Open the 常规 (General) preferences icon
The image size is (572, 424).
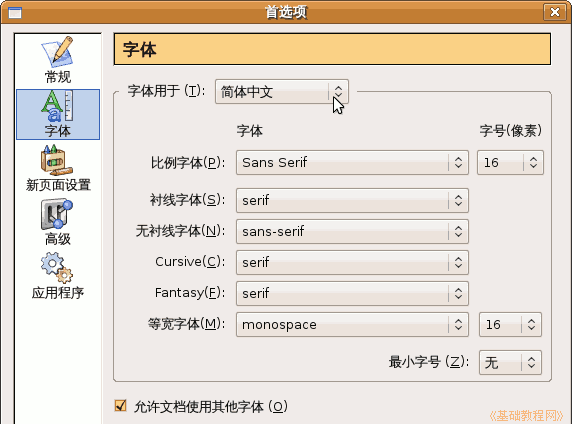[58, 60]
